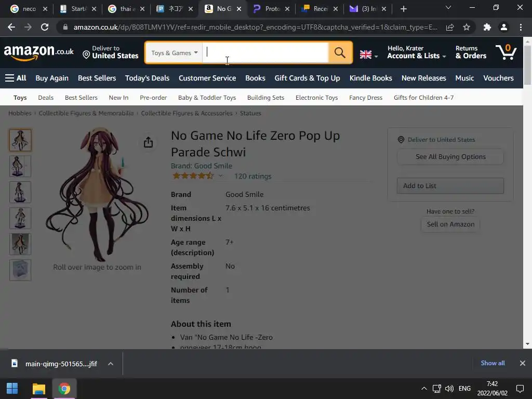Click the browser forward arrow
The image size is (532, 399).
pos(28,27)
